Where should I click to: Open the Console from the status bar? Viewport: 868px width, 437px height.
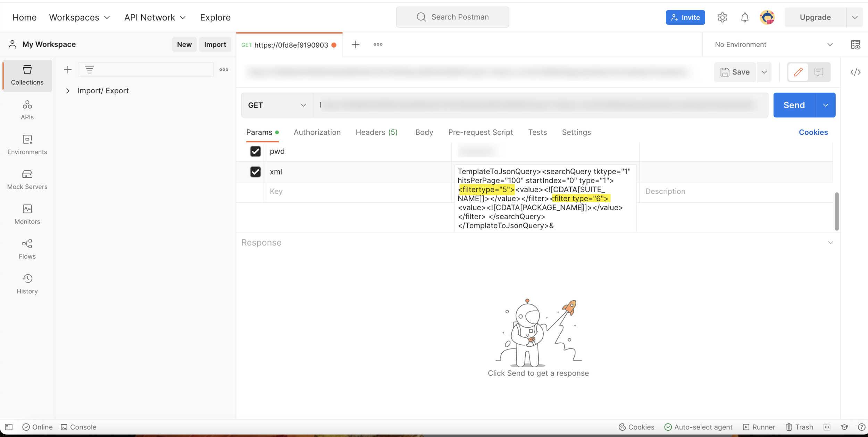pos(78,427)
